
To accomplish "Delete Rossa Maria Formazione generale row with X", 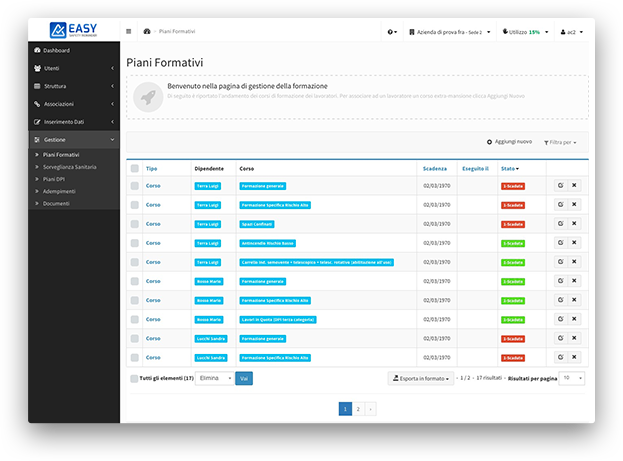I will [574, 281].
